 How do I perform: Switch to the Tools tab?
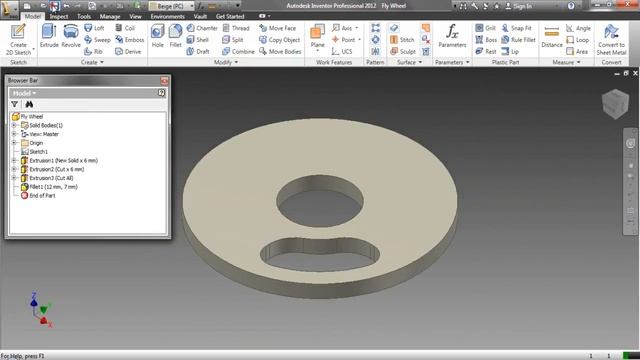coord(84,16)
